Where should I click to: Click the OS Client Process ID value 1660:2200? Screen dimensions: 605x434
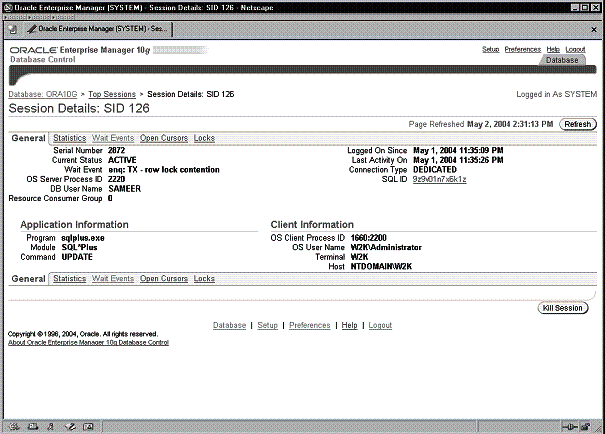[x=368, y=238]
